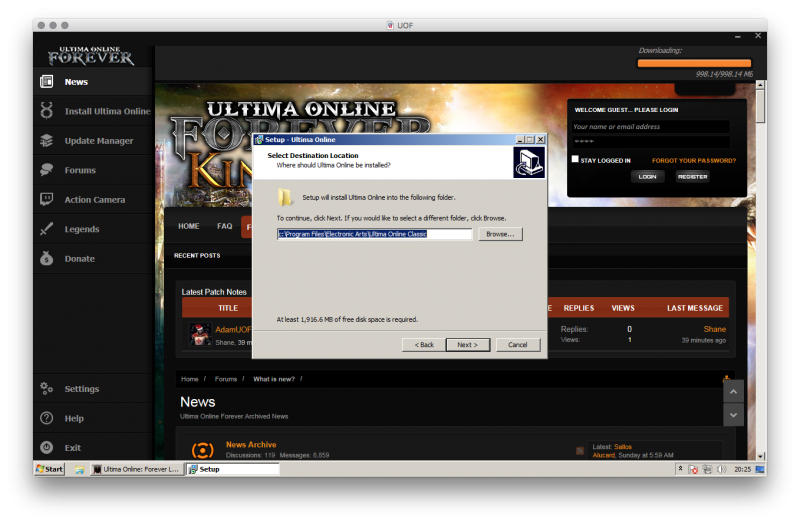Expand hidden tray icons arrow
The width and height of the screenshot is (800, 524).
tap(680, 468)
